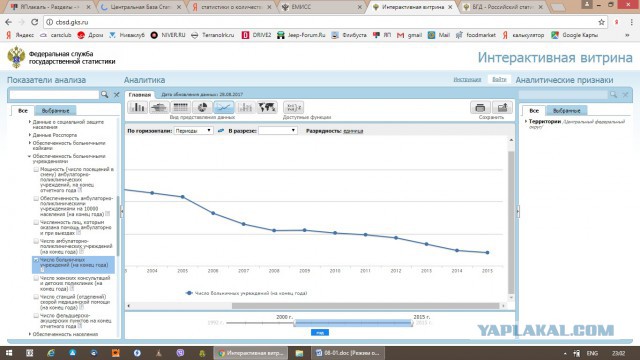The height and width of the screenshot is (360, 640).
Task: Clear the left indicator search with X
Action: [x=117, y=95]
